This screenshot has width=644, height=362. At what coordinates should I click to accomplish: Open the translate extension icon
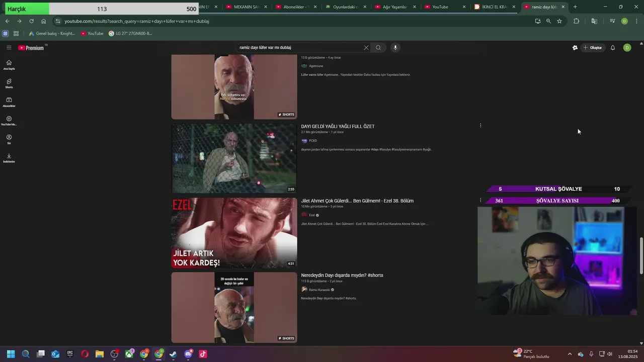click(594, 21)
